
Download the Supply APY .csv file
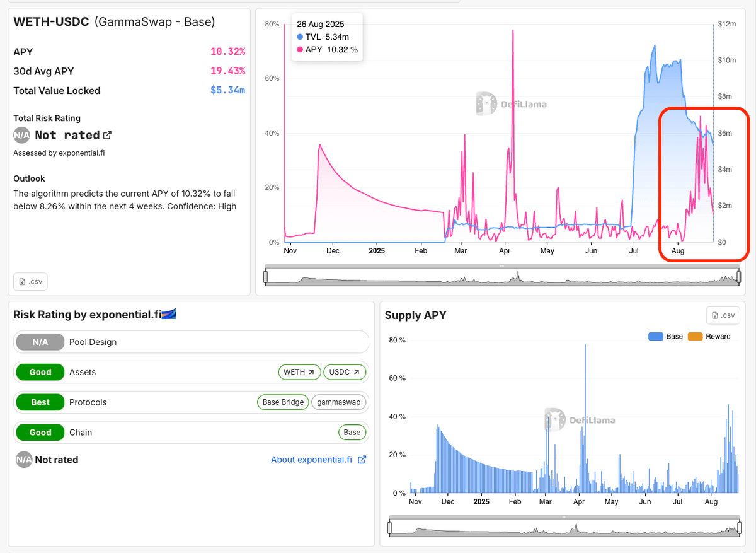tap(723, 315)
